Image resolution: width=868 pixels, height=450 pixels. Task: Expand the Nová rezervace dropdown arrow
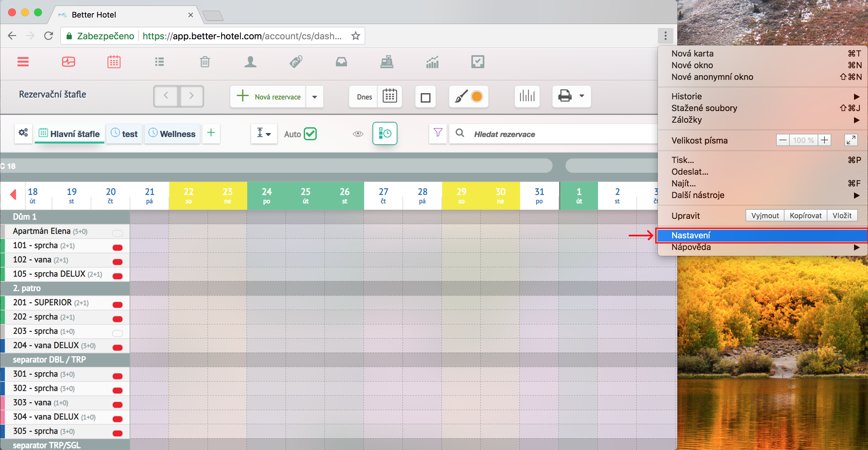click(314, 97)
